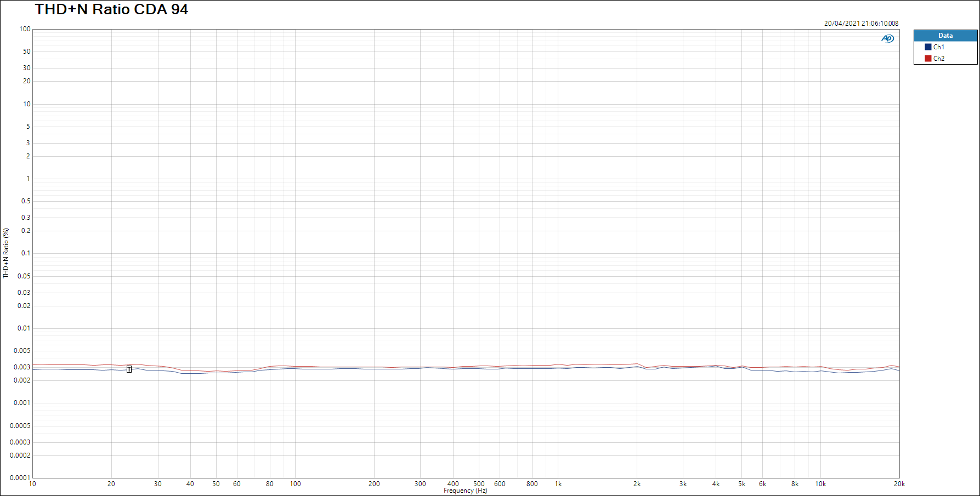Click the 1k tick label on frequency axis
Viewport: 980px width, 496px height.
pos(558,484)
